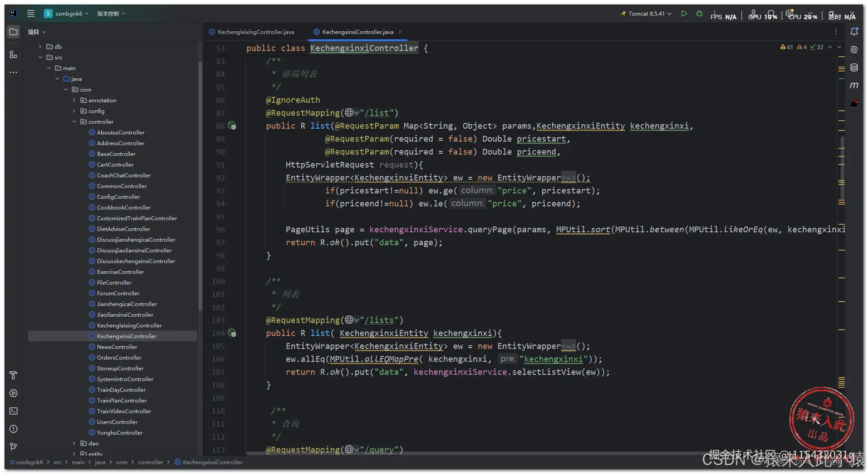The height and width of the screenshot is (474, 868).
Task: Select UsersController in project tree
Action: pos(117,422)
